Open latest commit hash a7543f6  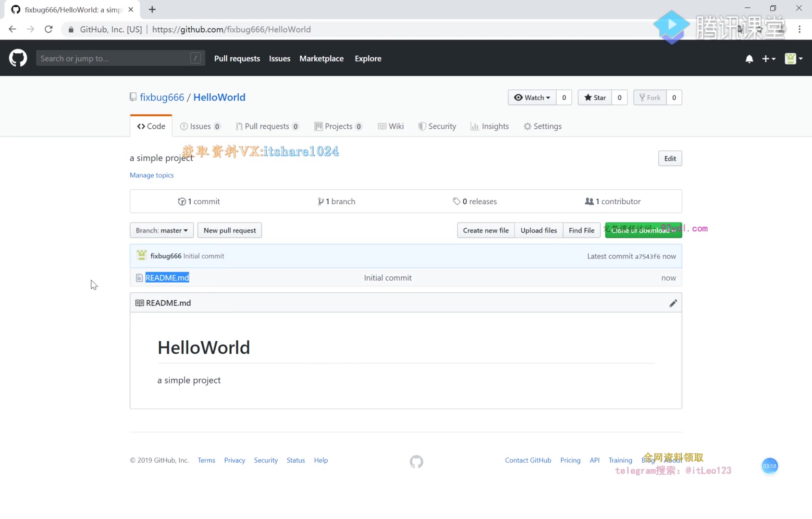648,257
